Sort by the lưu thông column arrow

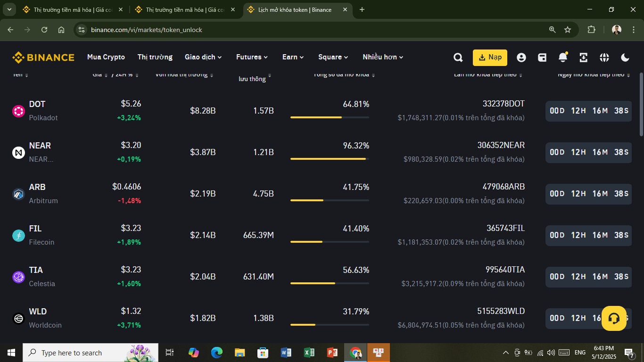(x=270, y=76)
